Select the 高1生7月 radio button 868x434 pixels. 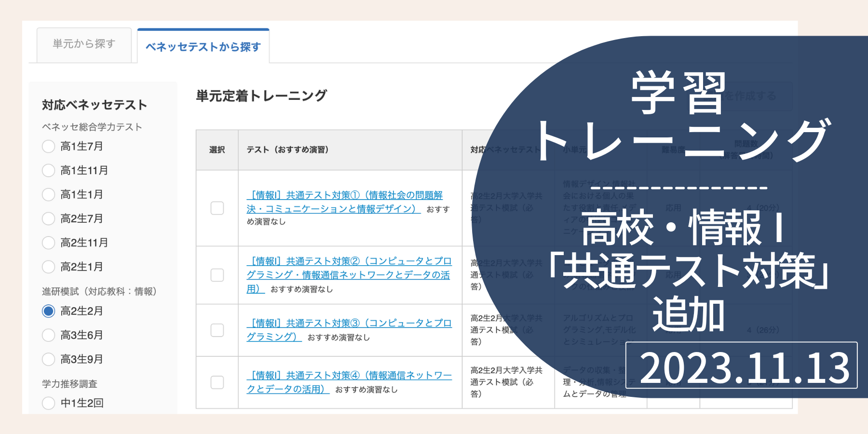point(48,146)
